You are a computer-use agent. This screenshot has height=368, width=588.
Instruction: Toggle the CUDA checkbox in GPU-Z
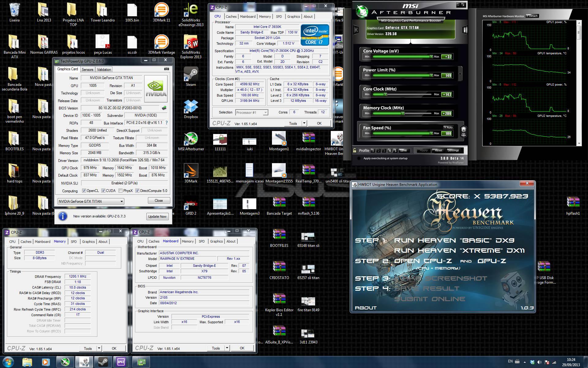click(x=103, y=191)
